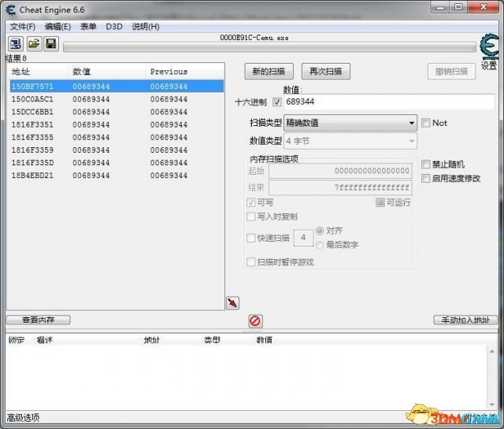Select result row 1816F3359
The image size is (504, 429).
point(117,150)
